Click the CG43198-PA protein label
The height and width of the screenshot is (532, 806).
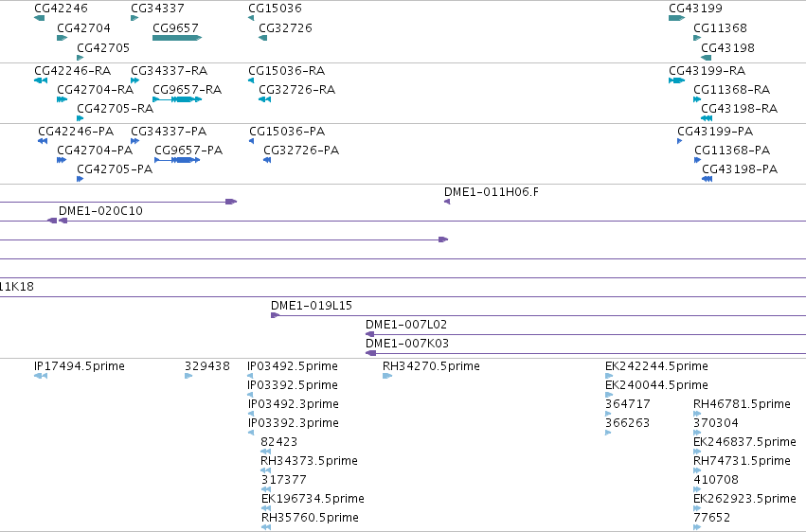tap(740, 168)
